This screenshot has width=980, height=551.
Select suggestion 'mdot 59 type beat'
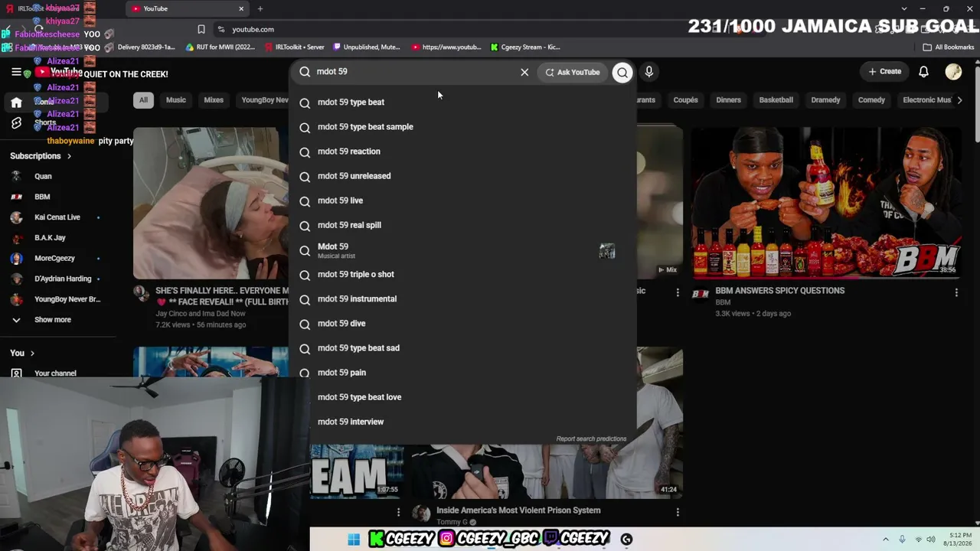[462, 103]
